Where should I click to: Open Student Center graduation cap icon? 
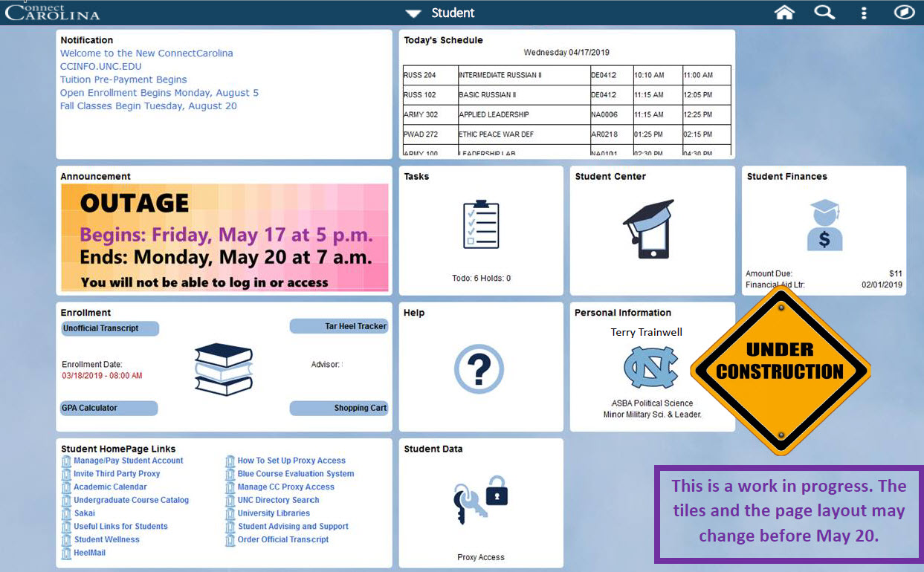click(x=648, y=229)
